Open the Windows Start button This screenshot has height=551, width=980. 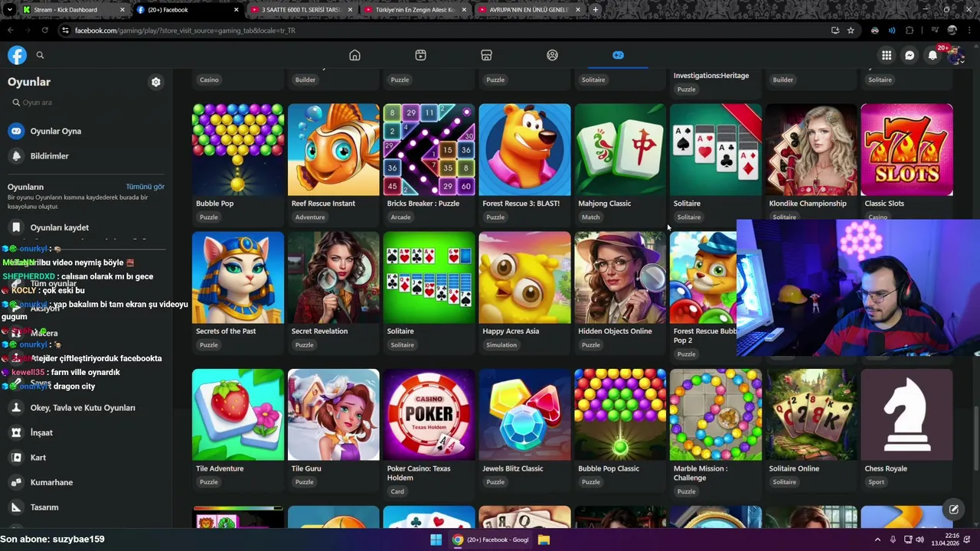[436, 540]
